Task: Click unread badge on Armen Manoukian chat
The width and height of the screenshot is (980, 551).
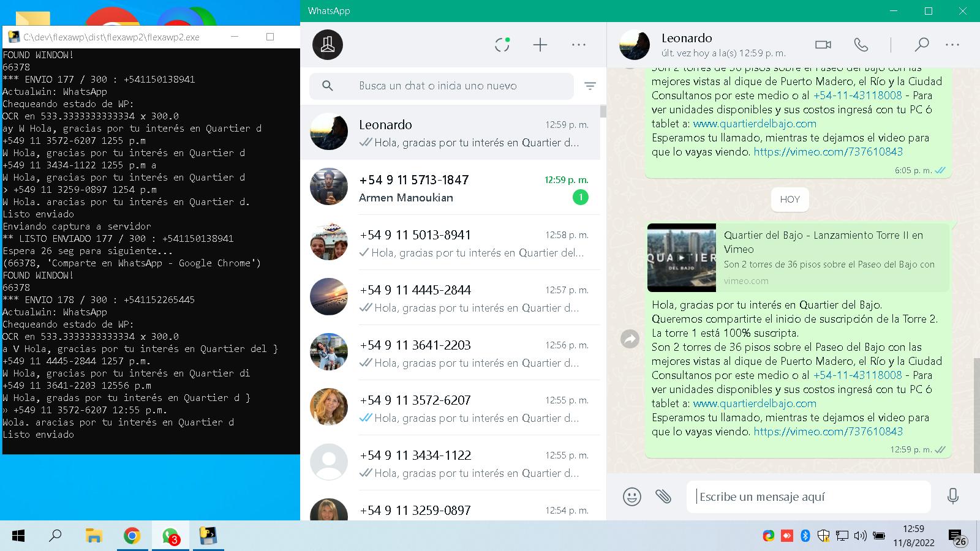Action: (x=580, y=197)
